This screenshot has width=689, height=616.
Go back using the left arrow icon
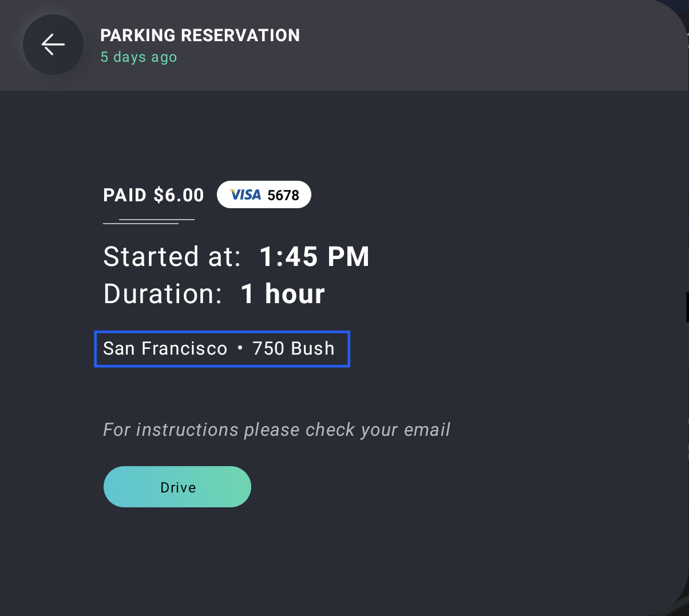pos(53,45)
